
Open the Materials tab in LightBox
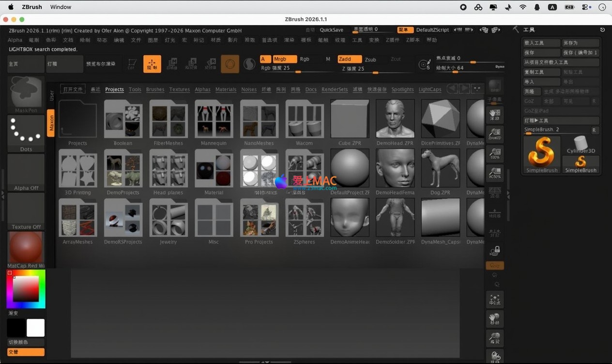coord(226,90)
